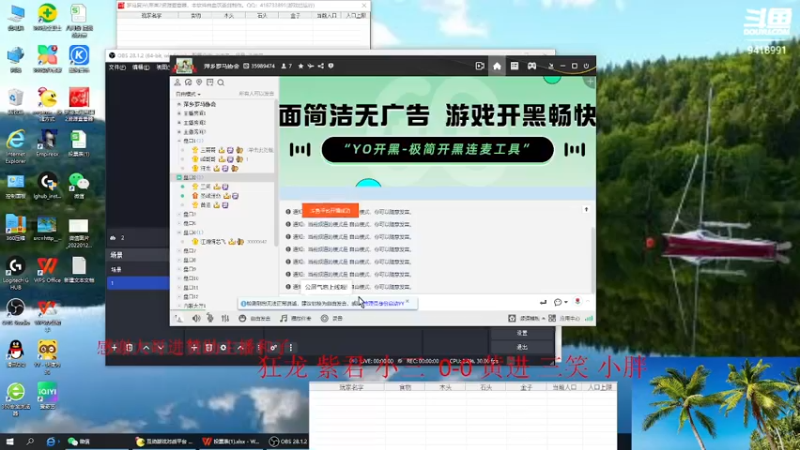Open Logitech G HUB desktop icon
The width and height of the screenshot is (800, 450).
[x=16, y=273]
